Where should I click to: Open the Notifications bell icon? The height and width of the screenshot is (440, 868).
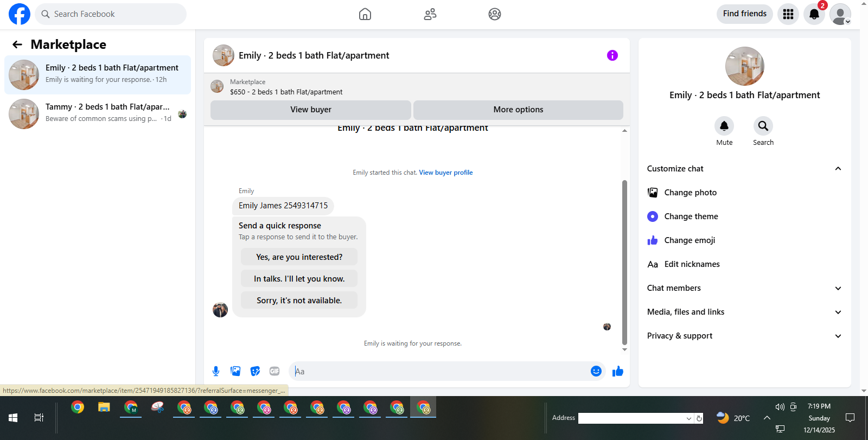click(814, 14)
